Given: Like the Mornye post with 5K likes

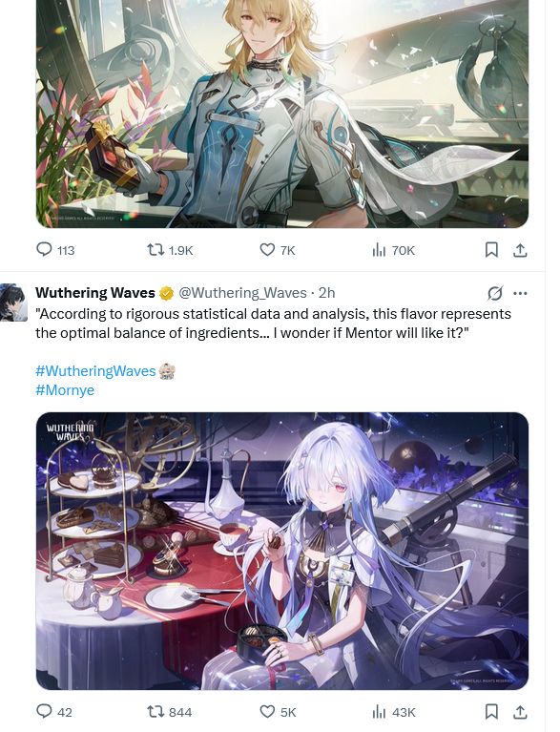Looking at the screenshot, I should click(278, 712).
